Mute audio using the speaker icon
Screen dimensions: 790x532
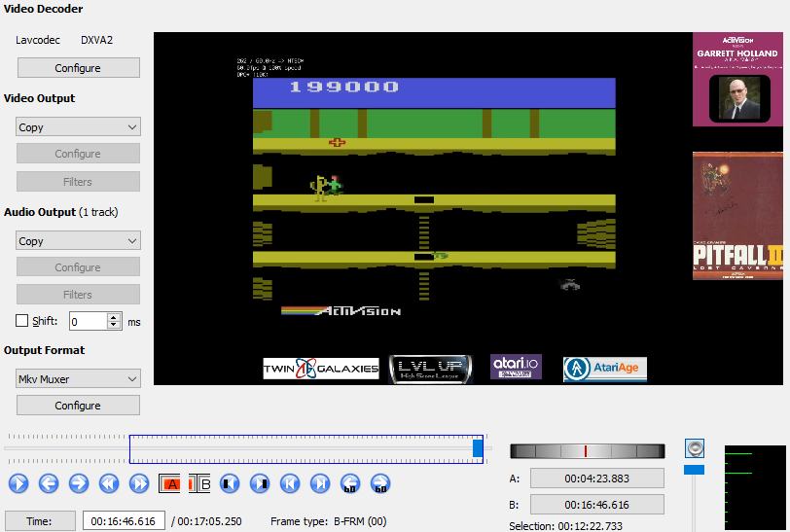click(695, 447)
